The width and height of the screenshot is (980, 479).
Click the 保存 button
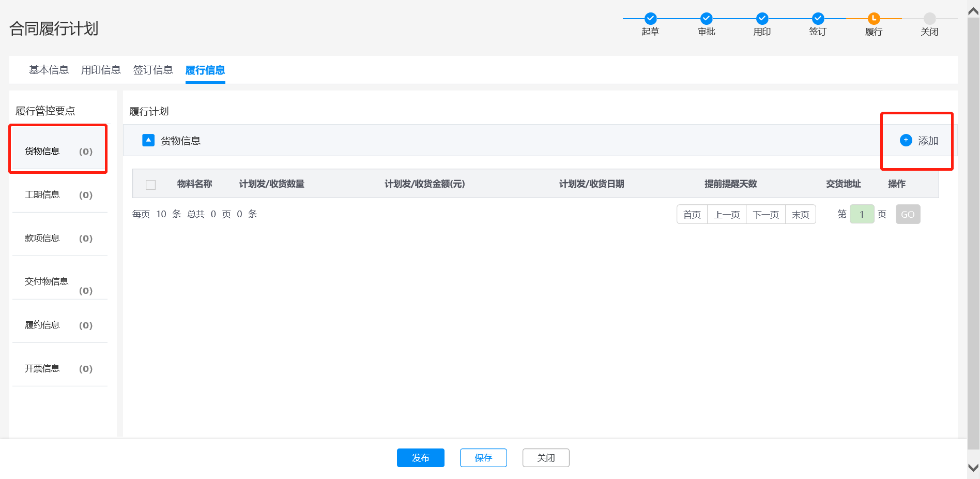coord(483,458)
